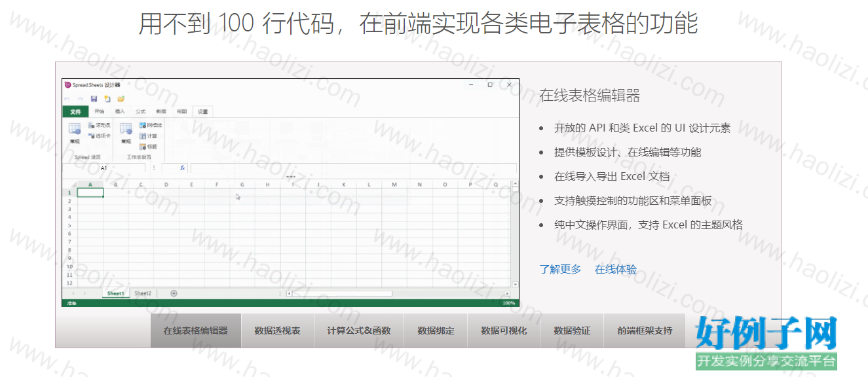Click the 计算 ribbon option
Screen dimensions: 868x377
click(148, 136)
